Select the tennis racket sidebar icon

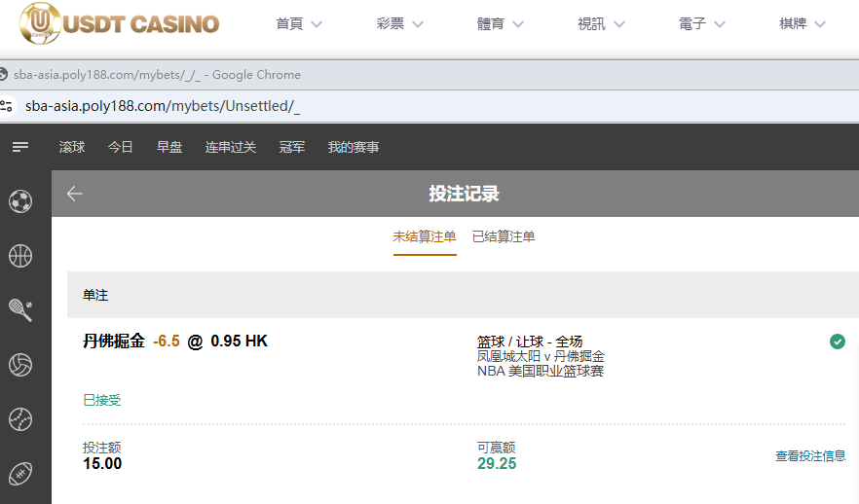(x=20, y=309)
